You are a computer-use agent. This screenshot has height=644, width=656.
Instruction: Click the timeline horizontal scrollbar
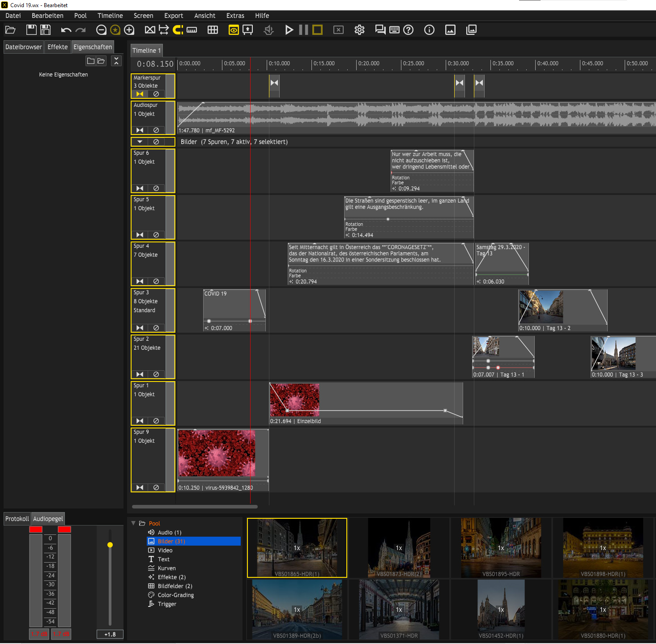click(x=195, y=507)
